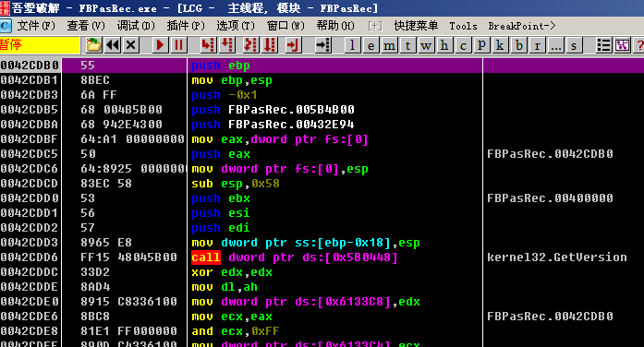Click the Go To Address arrow icon
Screen dimensions: 644x347
[x=322, y=44]
